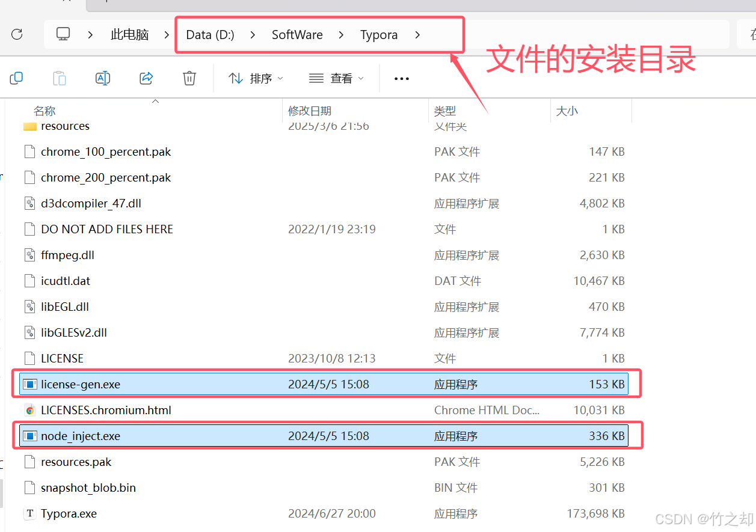
Task: Click size 153 KB of license-gen.exe
Action: pos(607,384)
